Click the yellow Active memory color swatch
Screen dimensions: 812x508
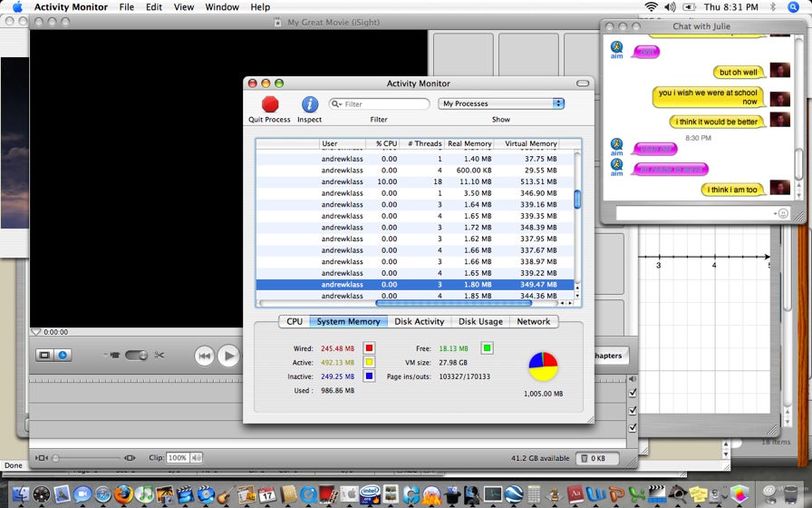[369, 362]
